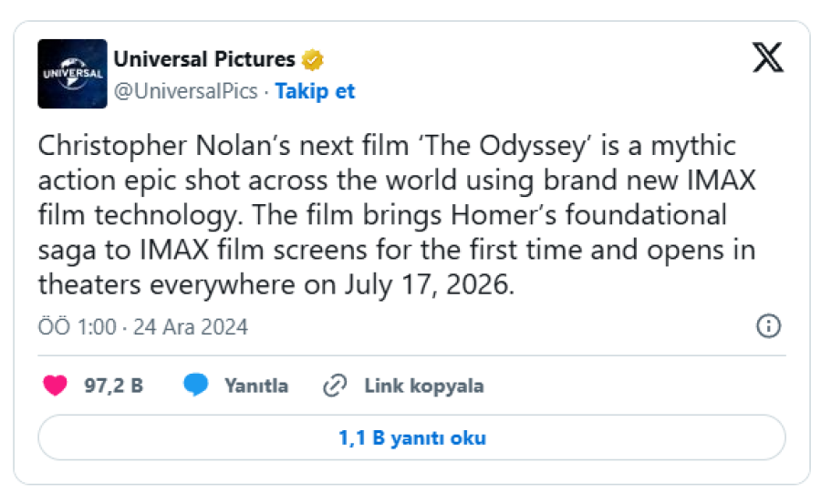
Task: Click the chain link icon
Action: click(335, 386)
